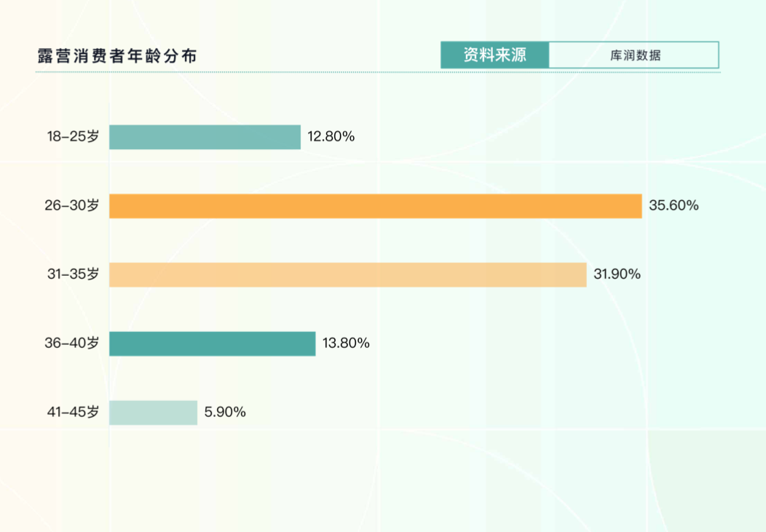
Task: Click the 26-30岁 axis label
Action: 71,205
